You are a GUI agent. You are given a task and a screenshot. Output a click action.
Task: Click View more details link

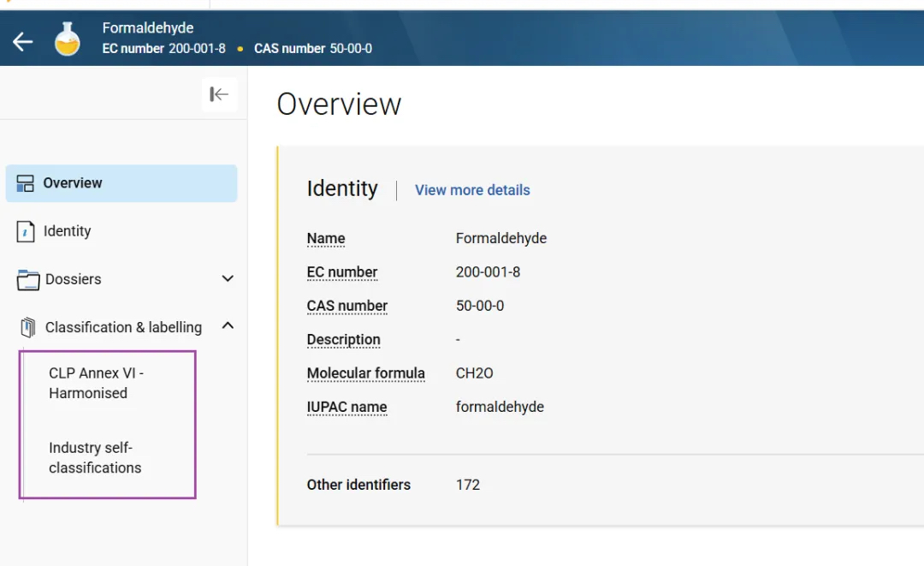pos(472,190)
